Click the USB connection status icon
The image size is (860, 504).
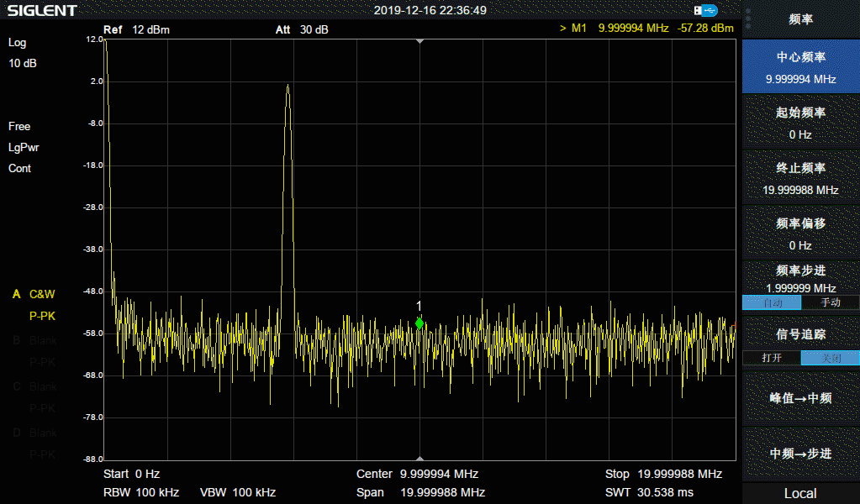pyautogui.click(x=706, y=10)
